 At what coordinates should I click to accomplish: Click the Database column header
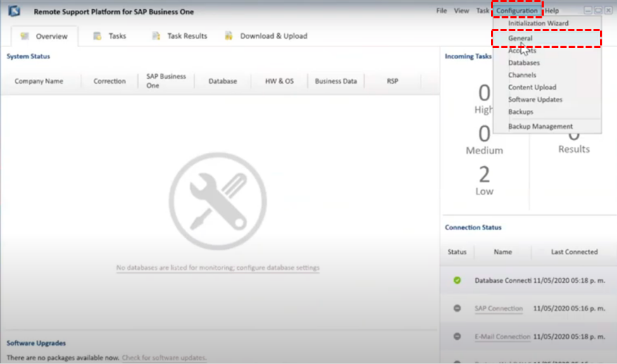coord(223,81)
